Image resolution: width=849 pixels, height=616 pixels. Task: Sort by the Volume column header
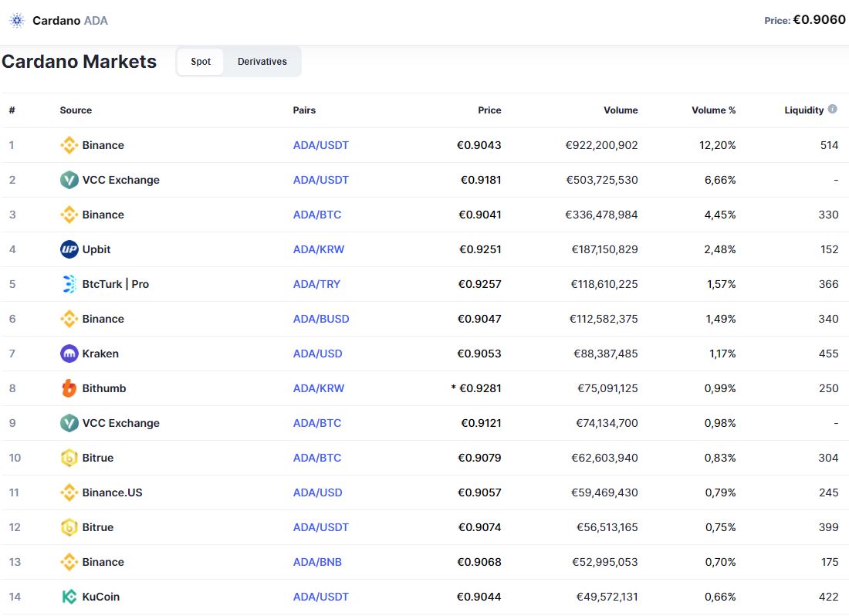point(621,110)
